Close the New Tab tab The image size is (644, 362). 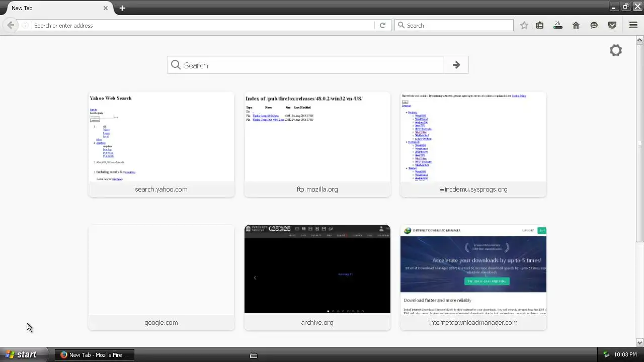[106, 8]
